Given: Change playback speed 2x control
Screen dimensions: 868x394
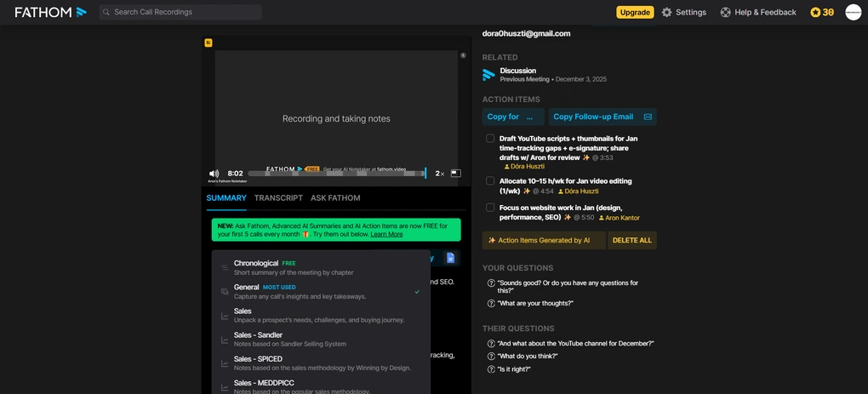Looking at the screenshot, I should tap(440, 174).
